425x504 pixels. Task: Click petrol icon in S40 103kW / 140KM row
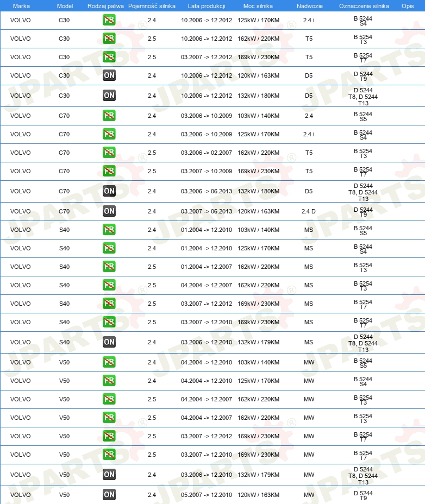[109, 230]
